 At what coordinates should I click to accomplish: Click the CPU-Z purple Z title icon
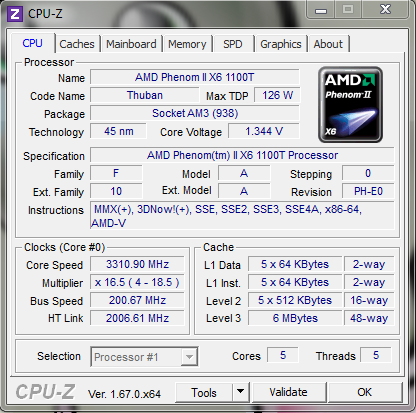[15, 14]
